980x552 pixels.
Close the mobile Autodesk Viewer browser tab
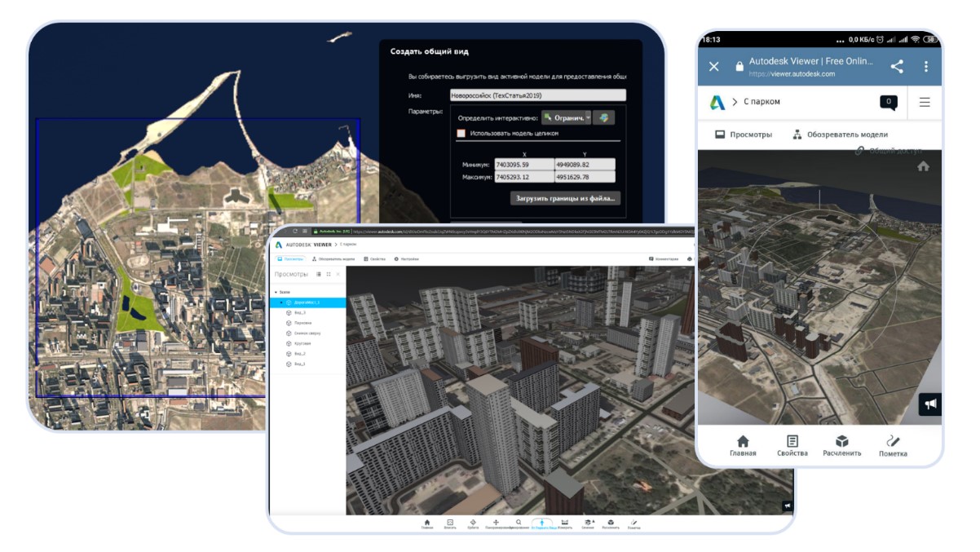click(x=714, y=67)
